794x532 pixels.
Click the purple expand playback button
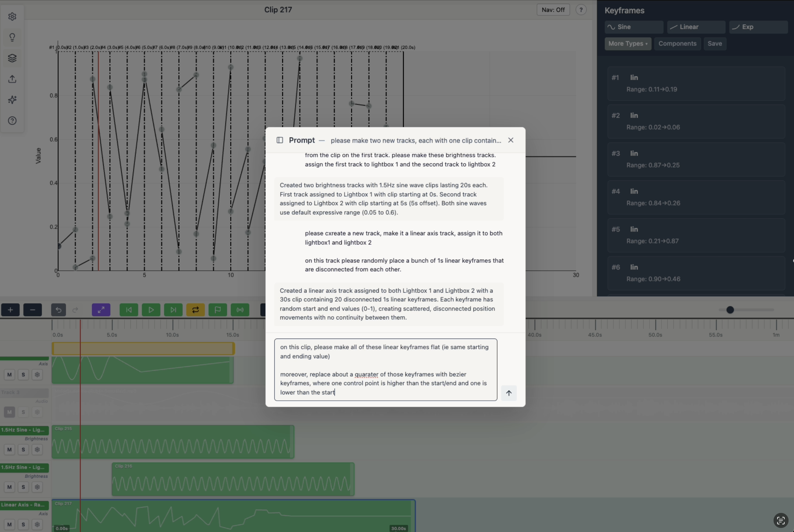pyautogui.click(x=101, y=310)
